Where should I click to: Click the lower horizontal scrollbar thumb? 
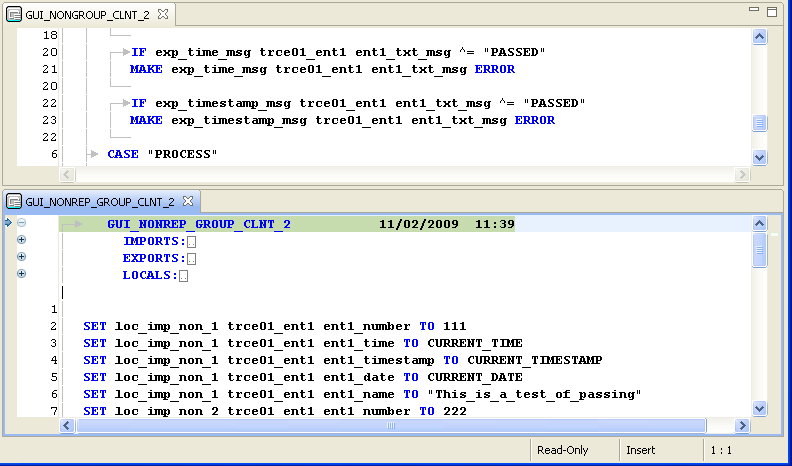[391, 426]
